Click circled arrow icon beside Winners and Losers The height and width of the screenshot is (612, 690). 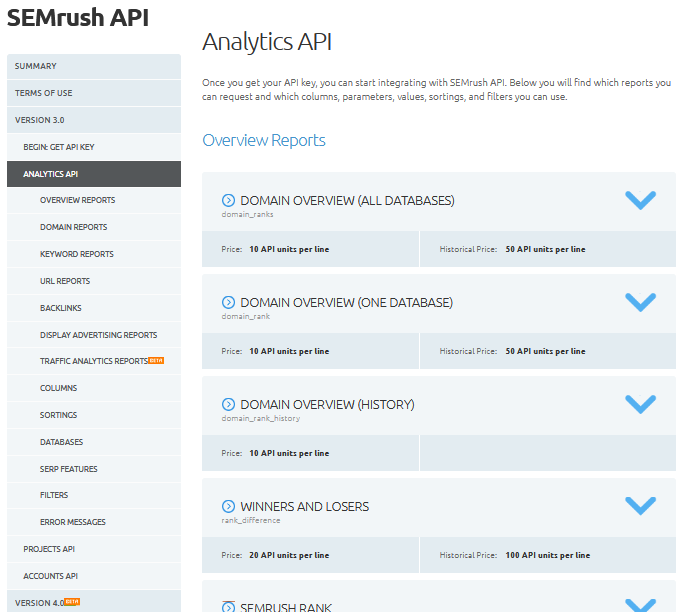[x=228, y=507]
